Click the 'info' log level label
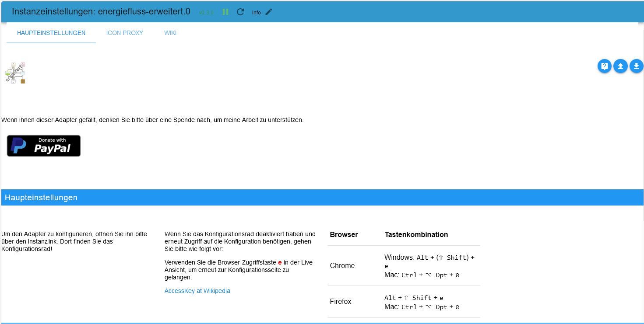 point(257,13)
